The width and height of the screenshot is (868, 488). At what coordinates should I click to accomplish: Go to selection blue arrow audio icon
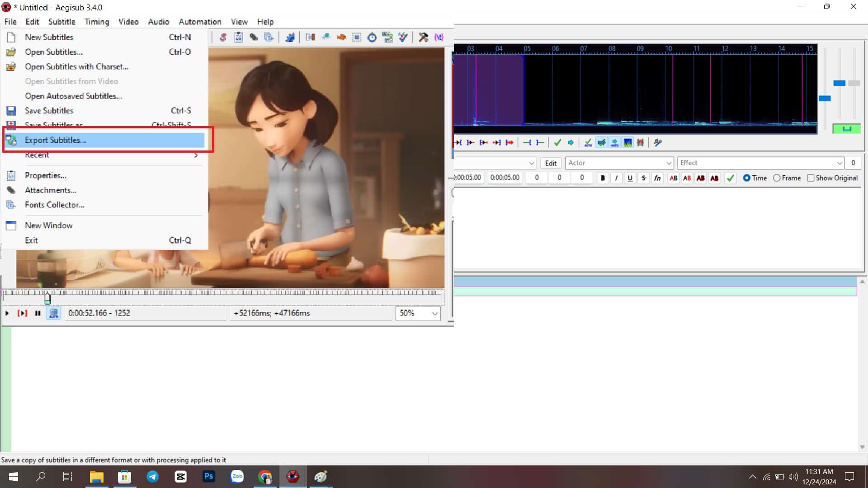pyautogui.click(x=571, y=143)
